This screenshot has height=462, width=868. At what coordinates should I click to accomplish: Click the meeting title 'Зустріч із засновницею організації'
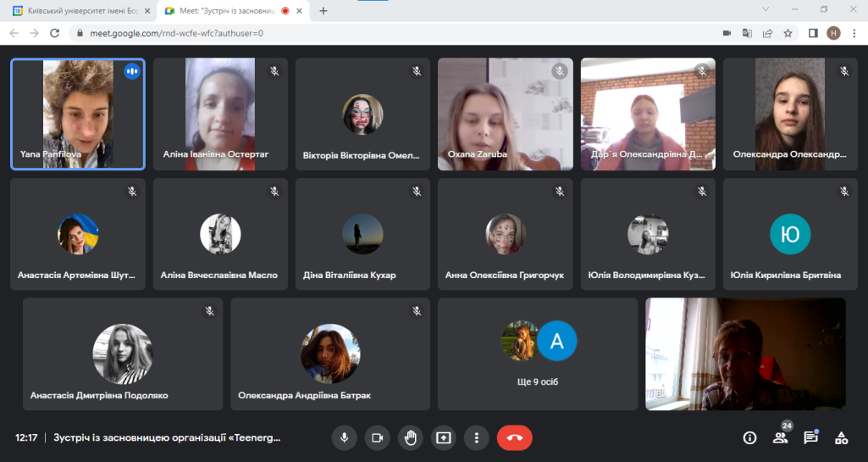click(167, 437)
